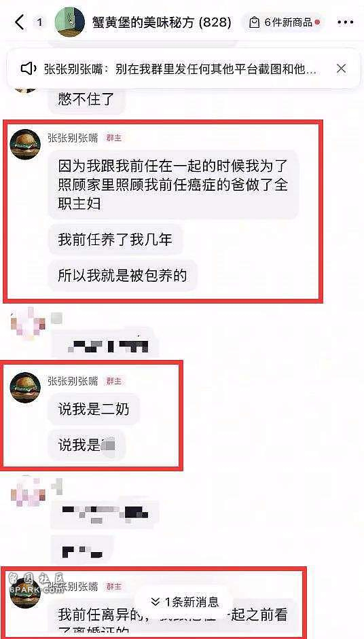The image size is (364, 639).
Task: Tap the shopping bag icon
Action: 255,22
